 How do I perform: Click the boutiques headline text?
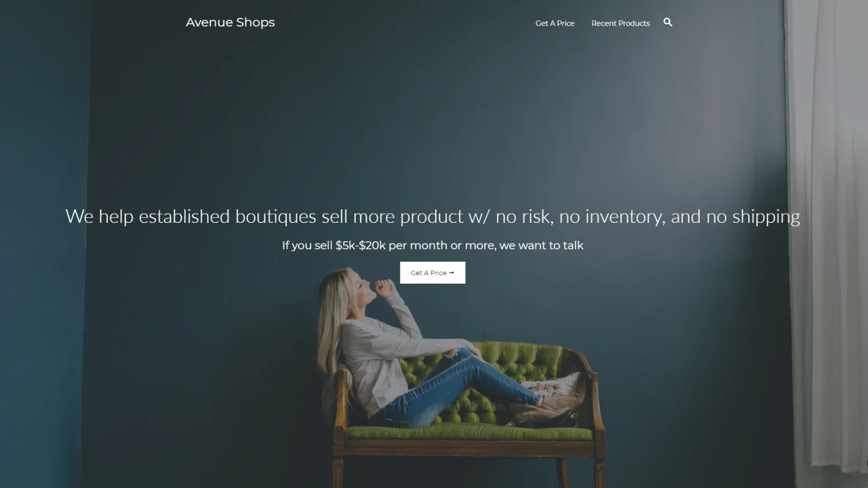coord(432,216)
